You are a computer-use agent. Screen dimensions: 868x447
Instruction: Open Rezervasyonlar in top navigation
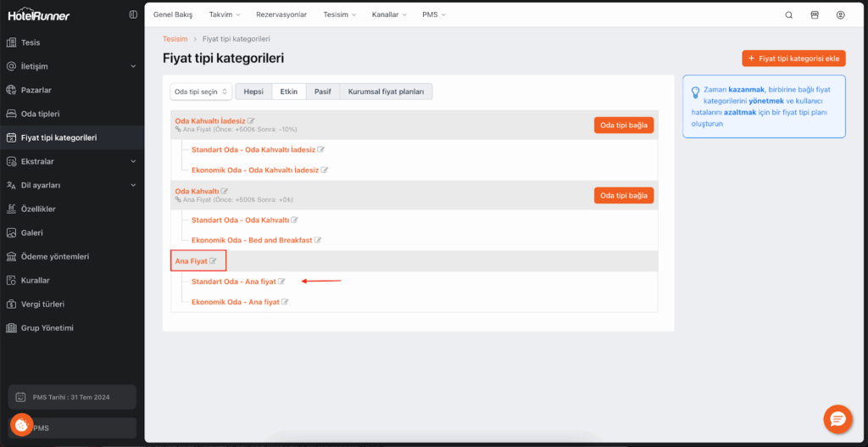click(x=281, y=15)
